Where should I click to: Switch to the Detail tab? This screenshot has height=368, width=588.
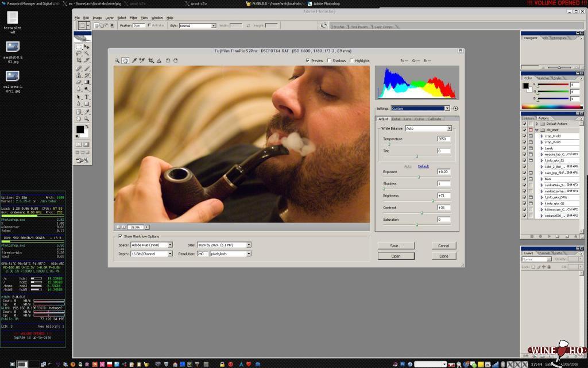[396, 119]
